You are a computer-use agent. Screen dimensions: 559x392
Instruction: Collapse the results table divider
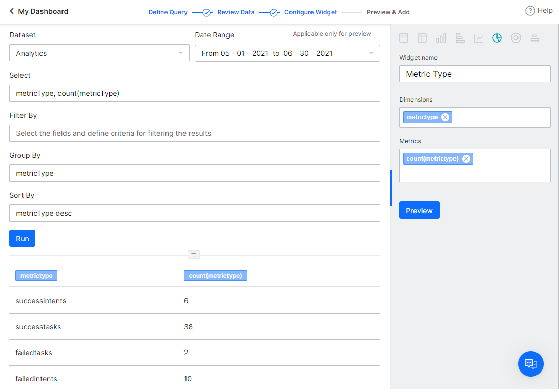tap(193, 254)
